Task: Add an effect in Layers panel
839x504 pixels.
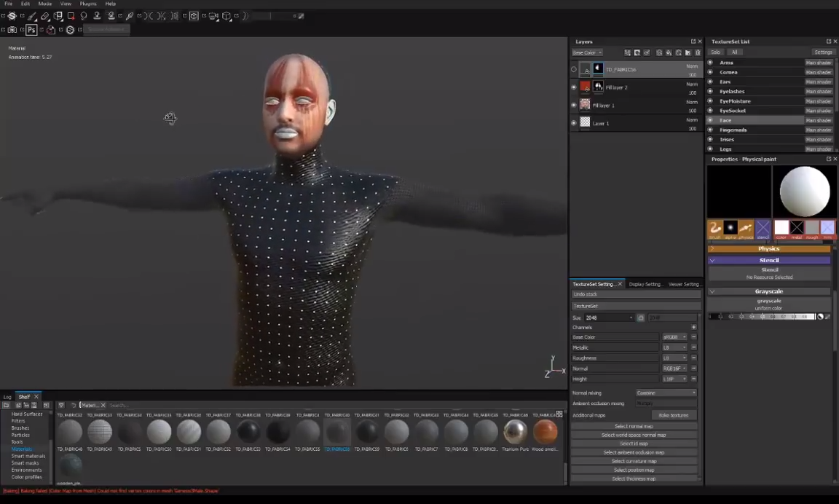Action: point(628,52)
